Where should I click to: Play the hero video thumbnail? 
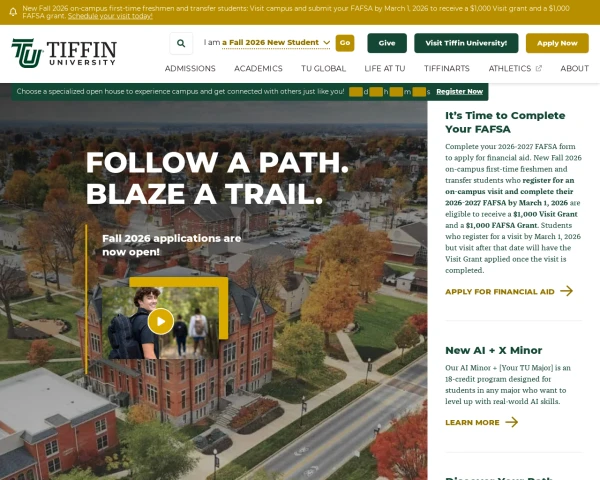[x=161, y=321]
